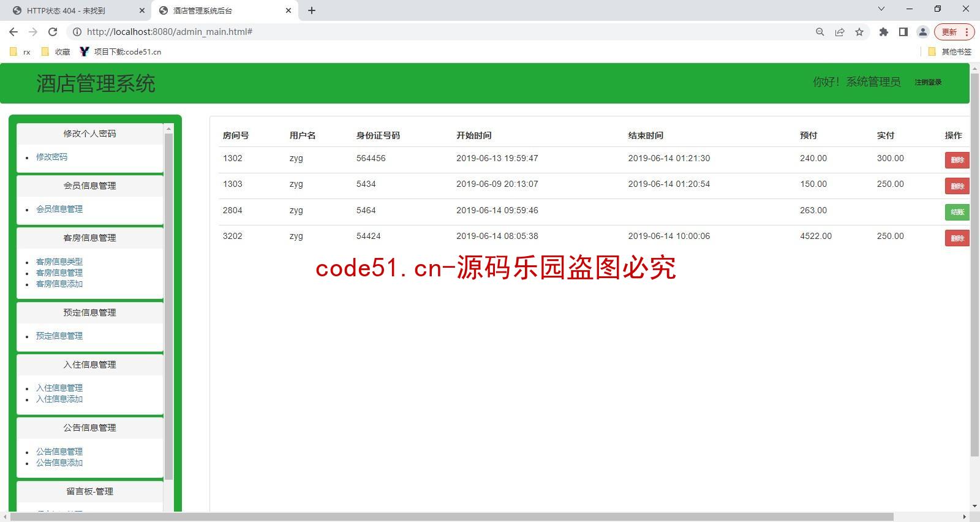The height and width of the screenshot is (522, 980).
Task: Click the 房间号 column header
Action: [x=236, y=135]
